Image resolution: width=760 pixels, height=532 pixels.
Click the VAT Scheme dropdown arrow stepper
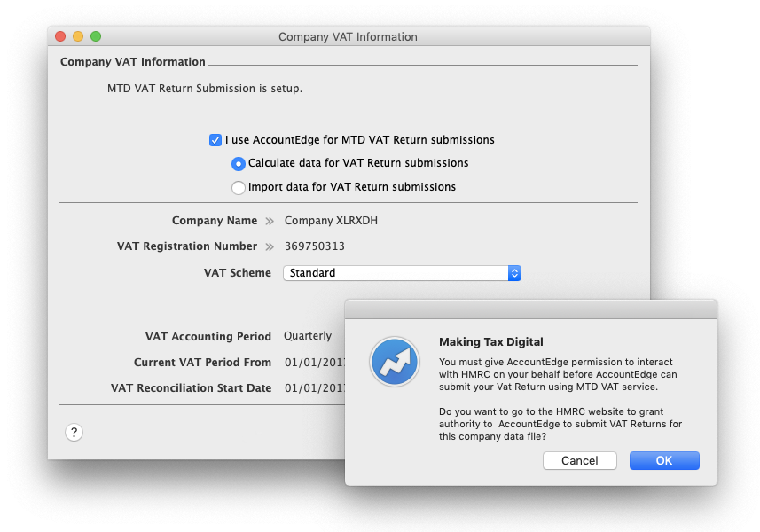515,273
